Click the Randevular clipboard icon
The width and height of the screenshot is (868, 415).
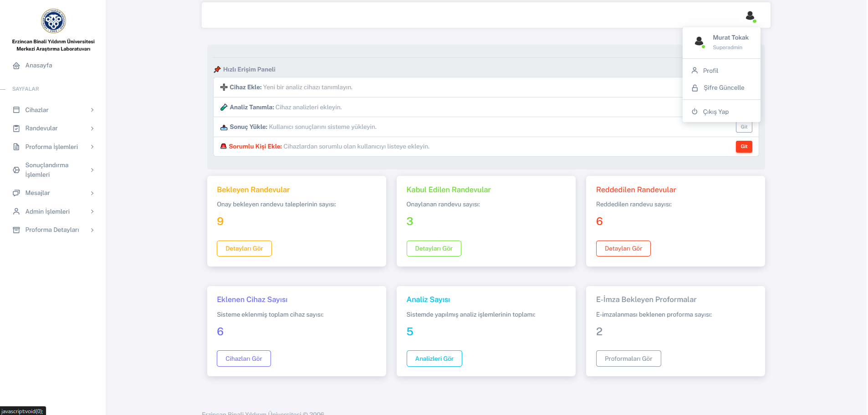[16, 128]
